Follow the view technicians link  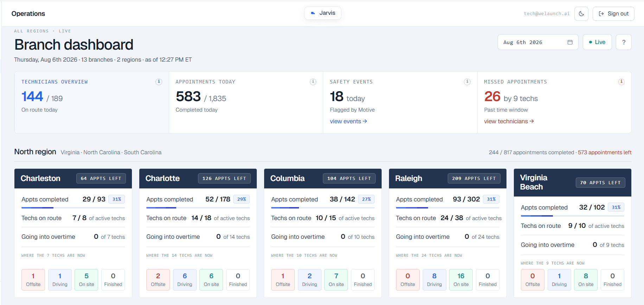tap(509, 121)
